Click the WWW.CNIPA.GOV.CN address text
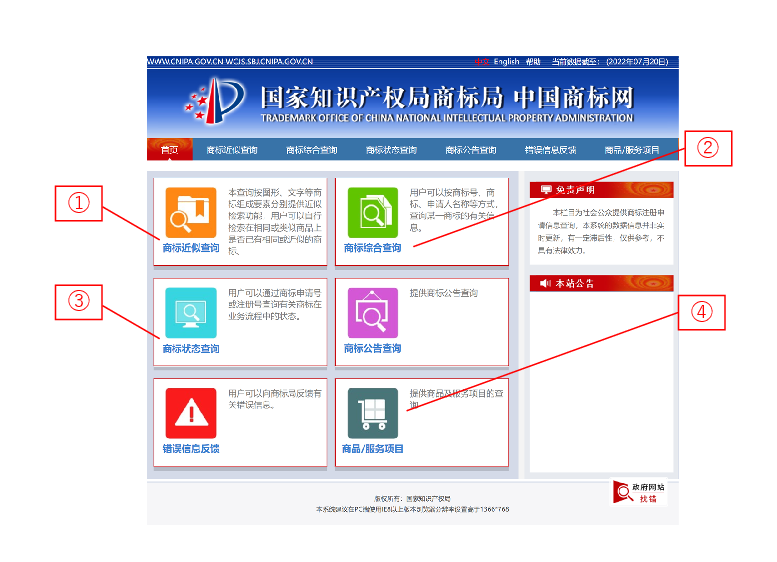This screenshot has width=777, height=562. (185, 61)
